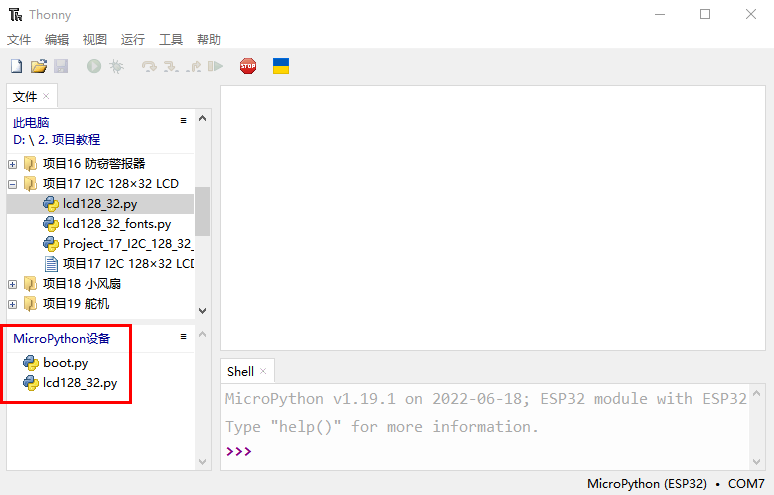Run current script with green play icon
Screen dimensions: 774x495
pyautogui.click(x=93, y=66)
